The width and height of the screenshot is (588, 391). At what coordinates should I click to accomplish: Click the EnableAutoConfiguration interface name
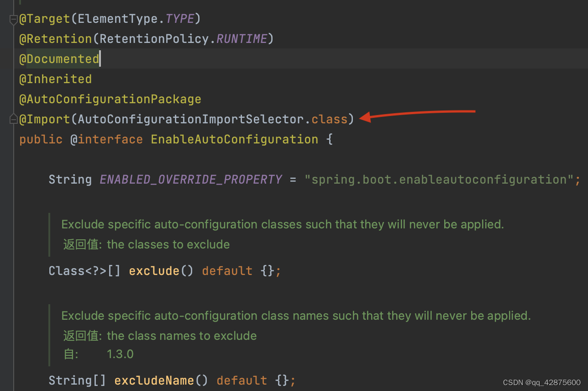pyautogui.click(x=235, y=140)
